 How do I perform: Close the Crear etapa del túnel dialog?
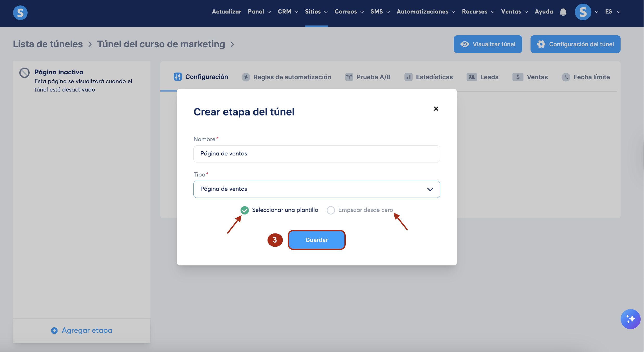point(436,109)
